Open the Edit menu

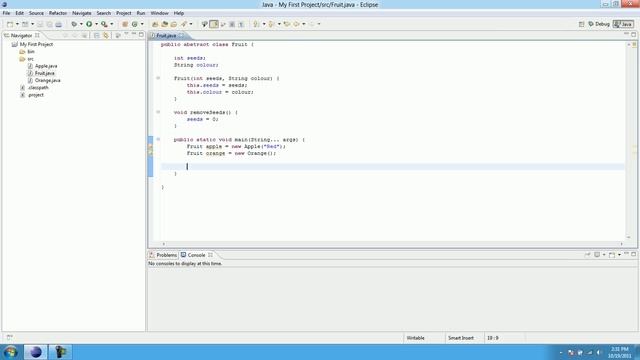pyautogui.click(x=19, y=13)
